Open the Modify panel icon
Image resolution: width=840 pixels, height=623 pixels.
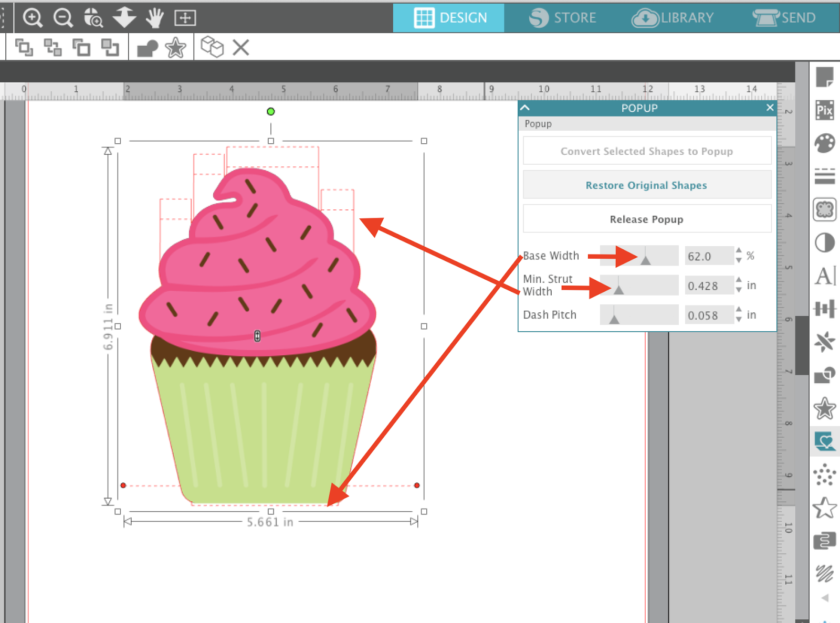coord(825,375)
